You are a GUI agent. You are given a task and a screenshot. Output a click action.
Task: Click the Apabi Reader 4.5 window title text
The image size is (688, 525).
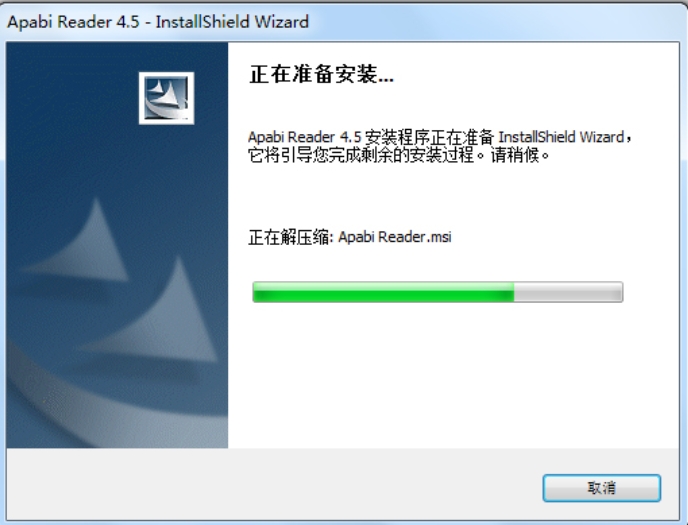pyautogui.click(x=158, y=21)
